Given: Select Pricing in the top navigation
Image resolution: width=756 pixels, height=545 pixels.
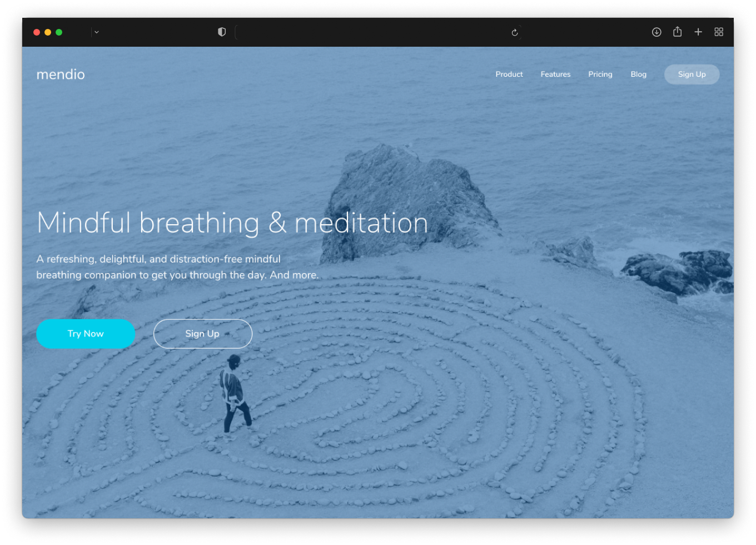Looking at the screenshot, I should [x=600, y=75].
